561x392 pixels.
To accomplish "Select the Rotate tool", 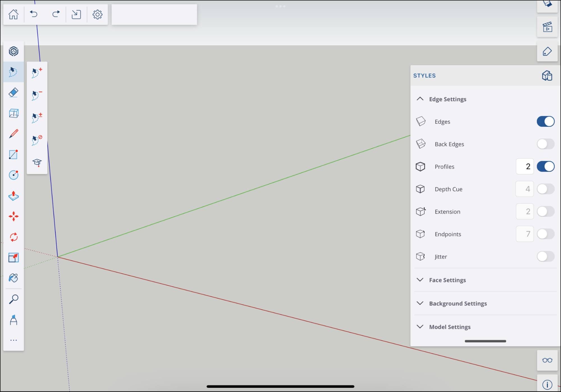I will click(x=13, y=237).
